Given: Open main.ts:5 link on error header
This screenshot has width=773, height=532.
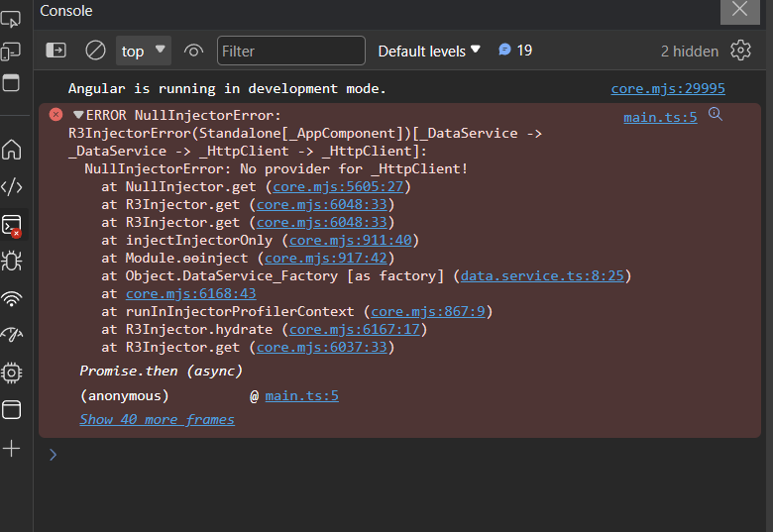Looking at the screenshot, I should [660, 117].
